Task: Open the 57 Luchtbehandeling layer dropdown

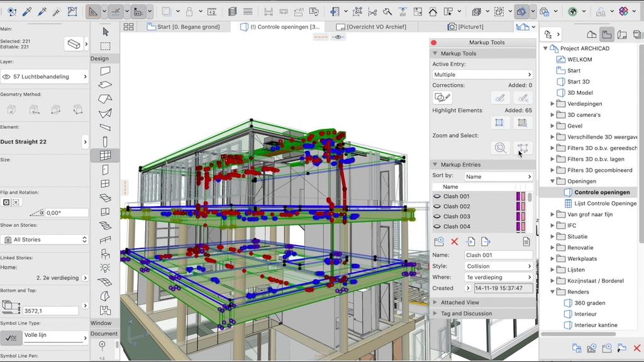Action: click(x=45, y=76)
